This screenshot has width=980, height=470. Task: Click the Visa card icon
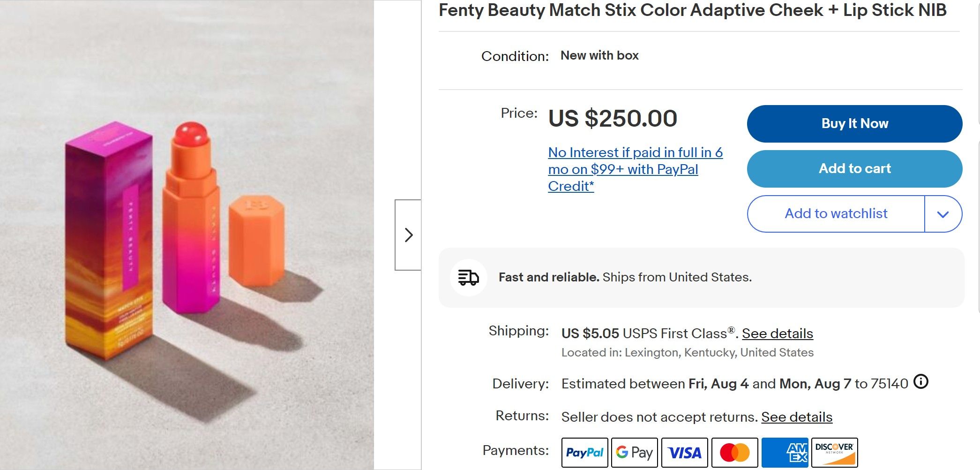pos(684,453)
